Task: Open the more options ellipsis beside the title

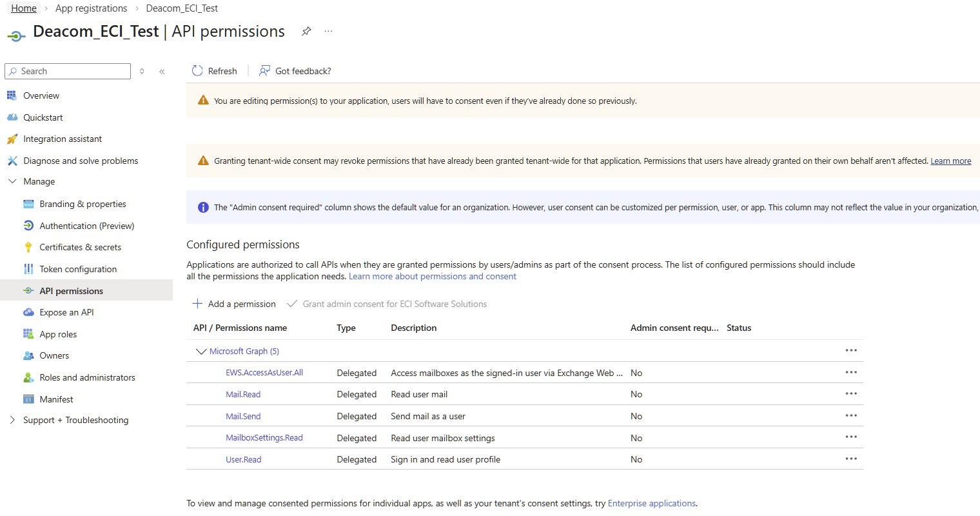Action: pos(328,32)
